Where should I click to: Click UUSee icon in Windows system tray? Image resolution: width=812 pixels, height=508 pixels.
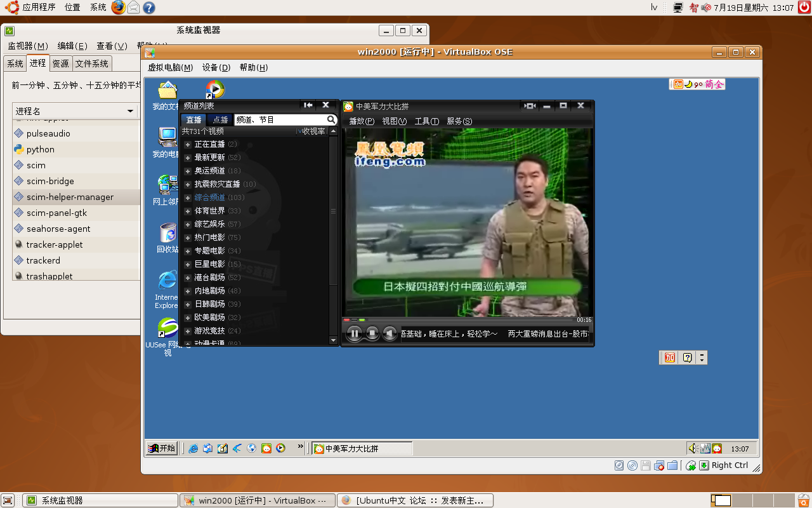pos(717,448)
